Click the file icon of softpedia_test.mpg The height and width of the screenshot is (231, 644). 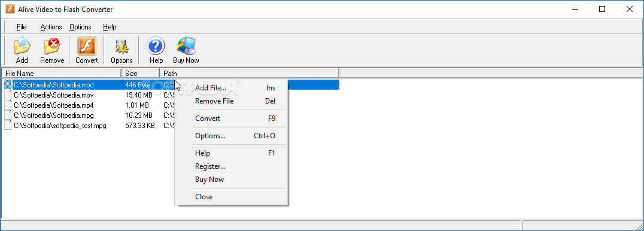point(8,126)
